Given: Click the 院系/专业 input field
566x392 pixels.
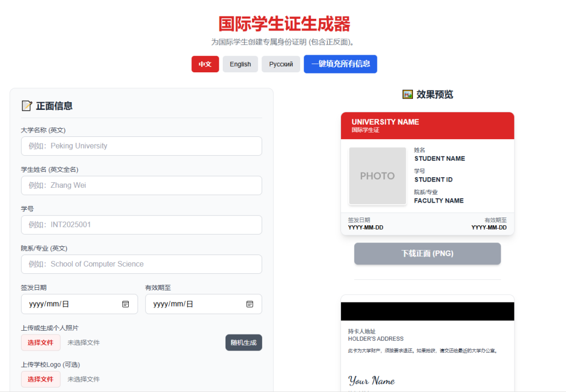Looking at the screenshot, I should click(141, 264).
